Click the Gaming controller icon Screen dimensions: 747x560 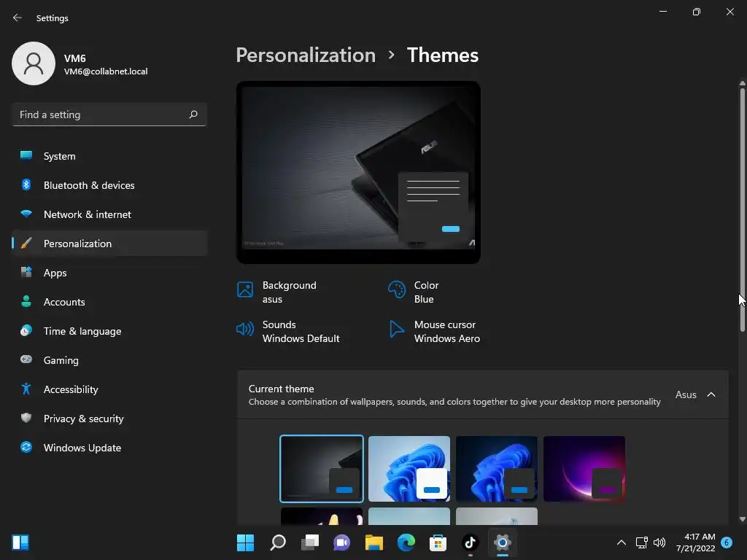[x=26, y=359]
